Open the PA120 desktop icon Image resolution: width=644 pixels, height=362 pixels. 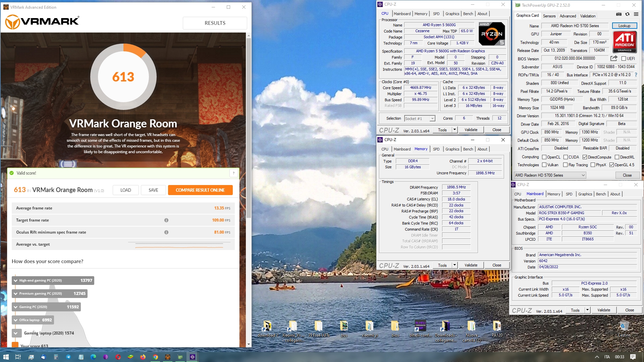click(497, 329)
